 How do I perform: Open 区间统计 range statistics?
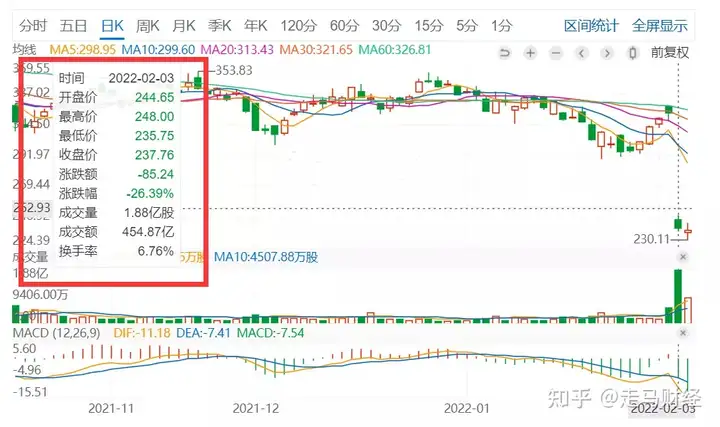tap(591, 26)
